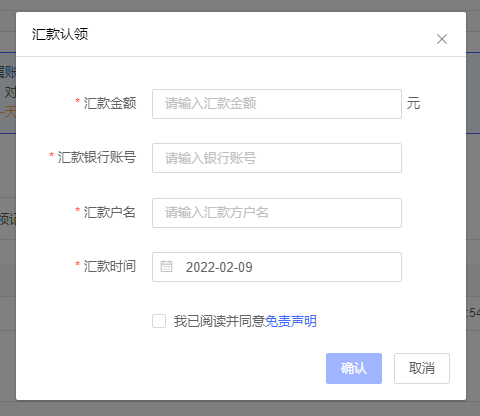480x416 pixels.
Task: Tick the 我已阅读并同意 checkbox
Action: tap(159, 321)
